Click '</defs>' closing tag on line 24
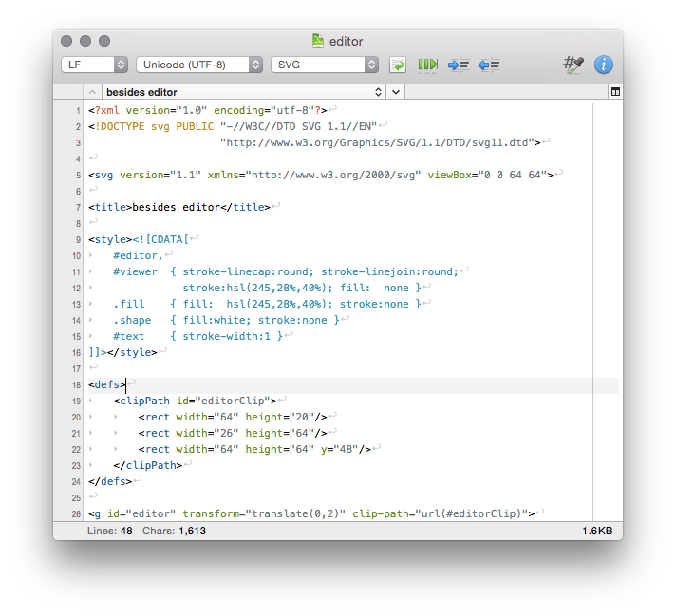This screenshot has height=616, width=676. click(x=110, y=481)
